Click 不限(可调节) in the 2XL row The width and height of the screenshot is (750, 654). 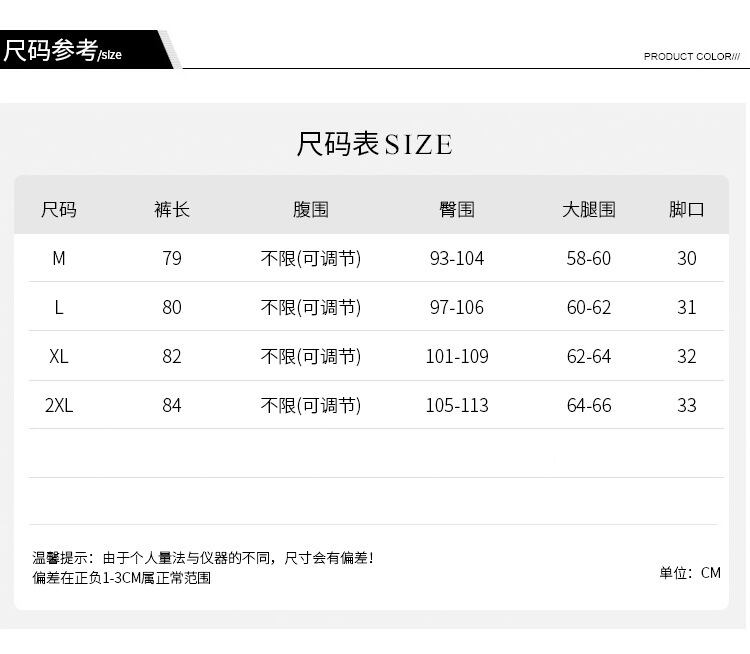[x=311, y=405]
